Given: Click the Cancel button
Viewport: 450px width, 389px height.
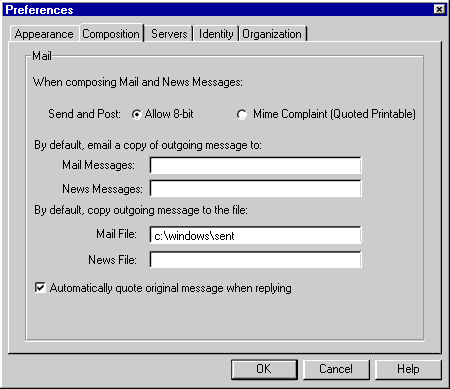Looking at the screenshot, I should coord(336,369).
